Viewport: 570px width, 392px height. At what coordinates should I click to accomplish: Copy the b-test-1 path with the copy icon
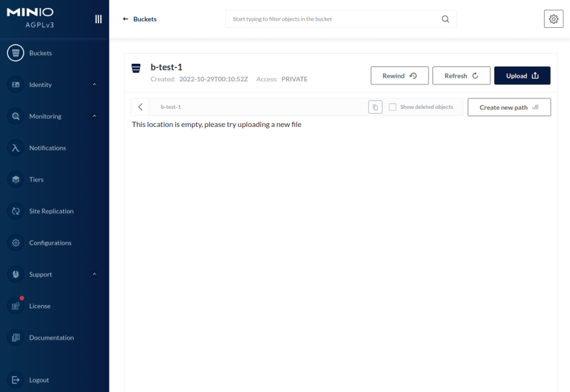coord(375,107)
